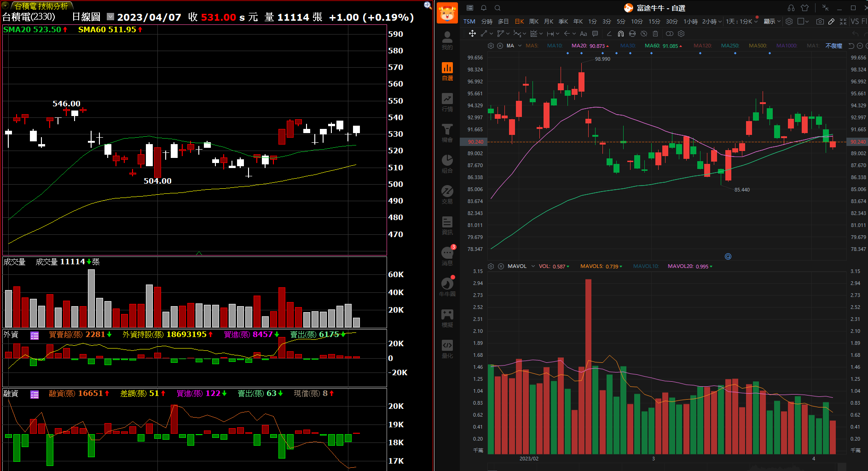Toggle magnet snap mode

coord(620,34)
